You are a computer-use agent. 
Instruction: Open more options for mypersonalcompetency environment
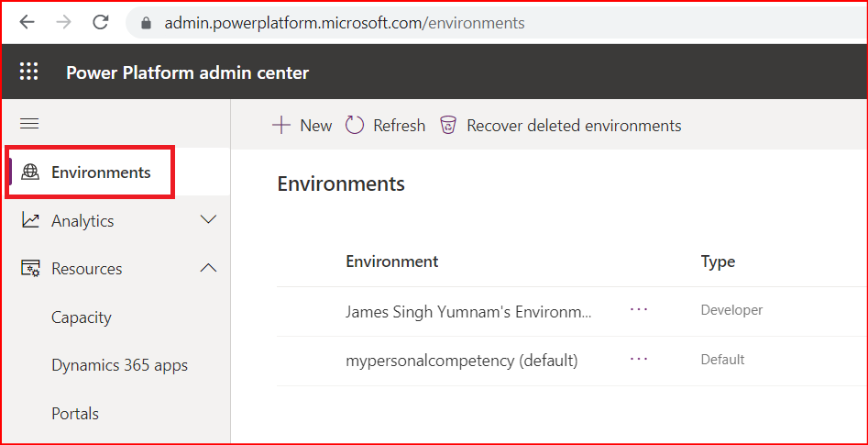click(x=639, y=360)
